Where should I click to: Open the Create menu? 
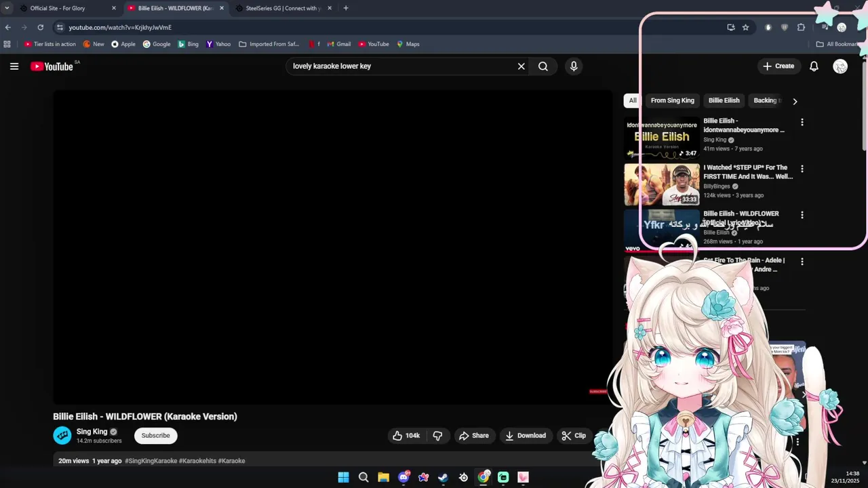778,66
